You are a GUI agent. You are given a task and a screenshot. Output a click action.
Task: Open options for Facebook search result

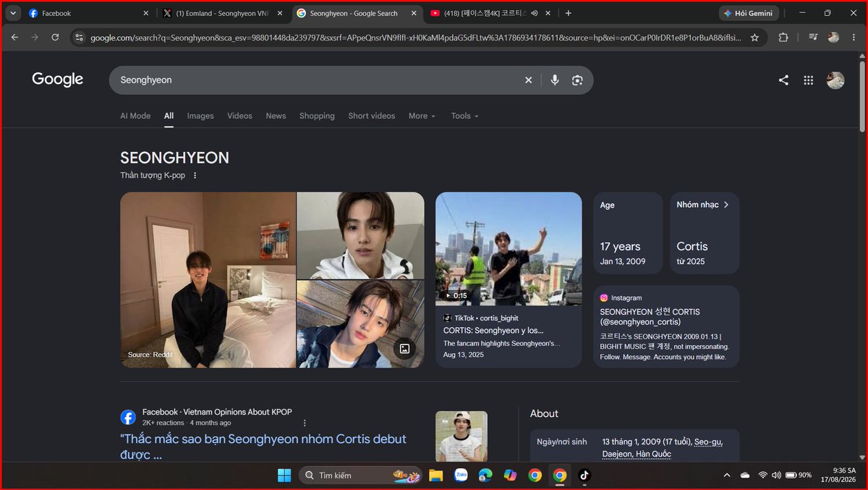pyautogui.click(x=305, y=423)
